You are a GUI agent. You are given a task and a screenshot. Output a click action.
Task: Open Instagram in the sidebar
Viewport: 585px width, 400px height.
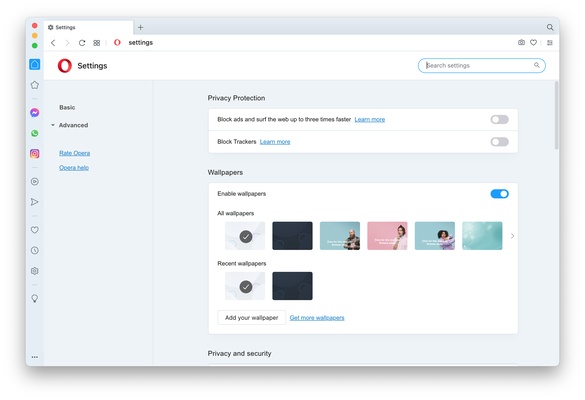pyautogui.click(x=35, y=153)
